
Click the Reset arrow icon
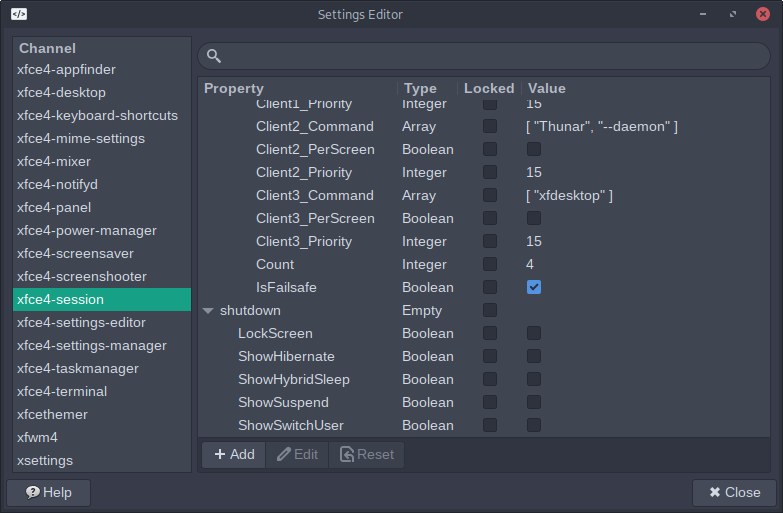coord(347,455)
